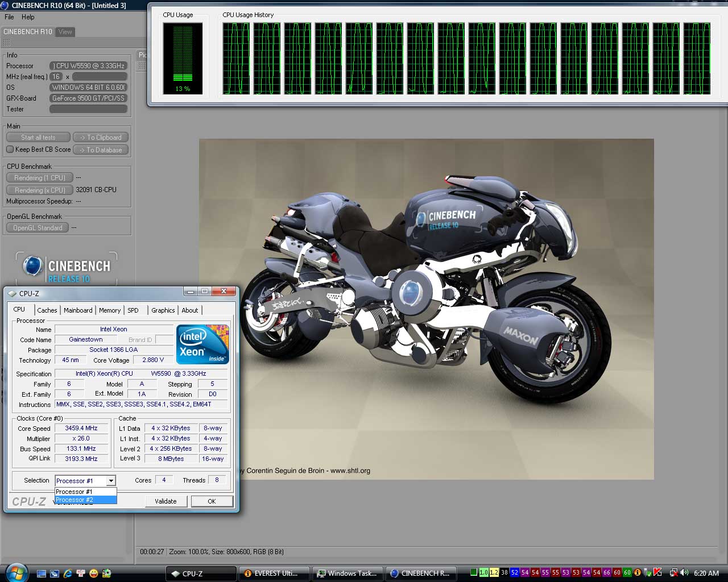Open the Graphics tab in CPU-Z

click(163, 310)
